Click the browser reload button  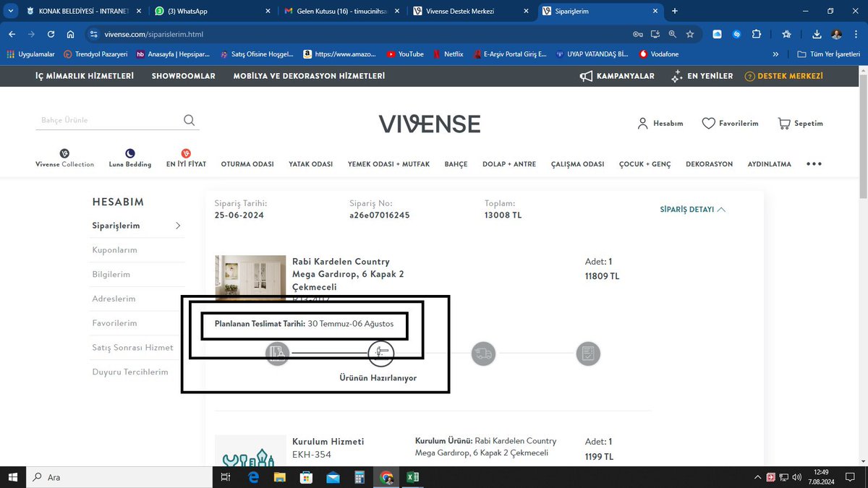coord(51,34)
